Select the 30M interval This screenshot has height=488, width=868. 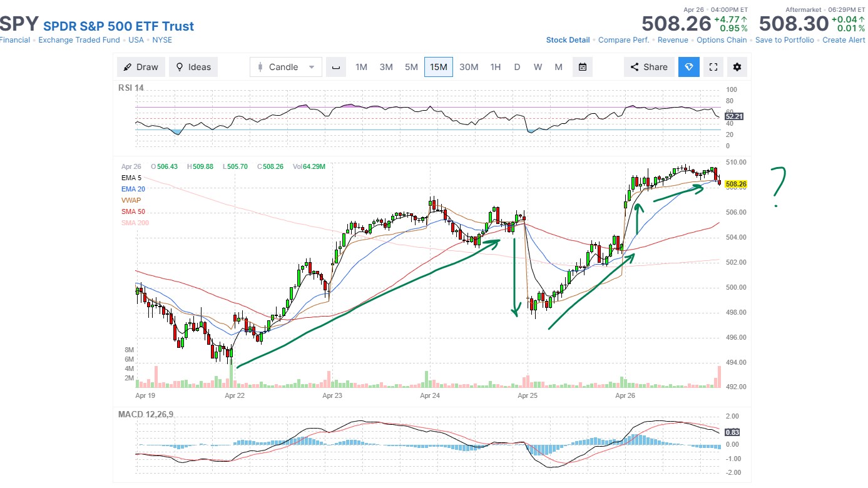(469, 67)
